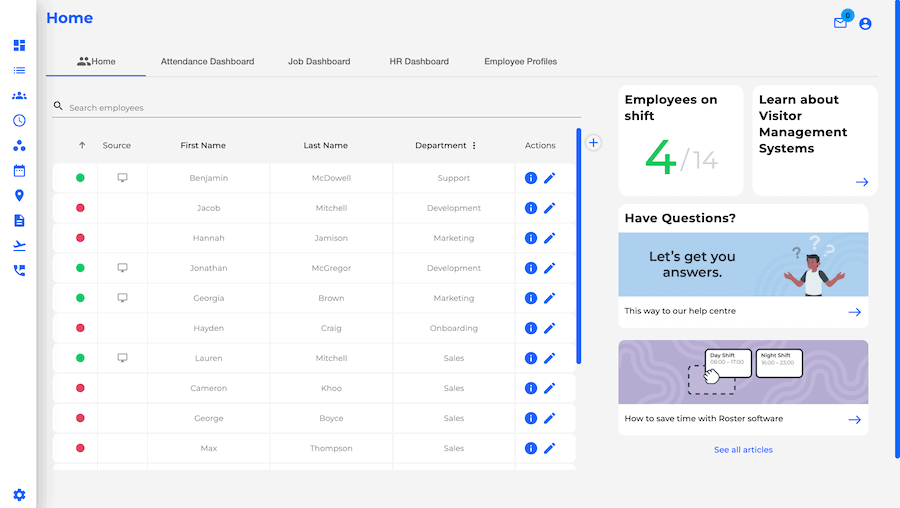Click the monitor source icon for Jonathan

point(122,267)
